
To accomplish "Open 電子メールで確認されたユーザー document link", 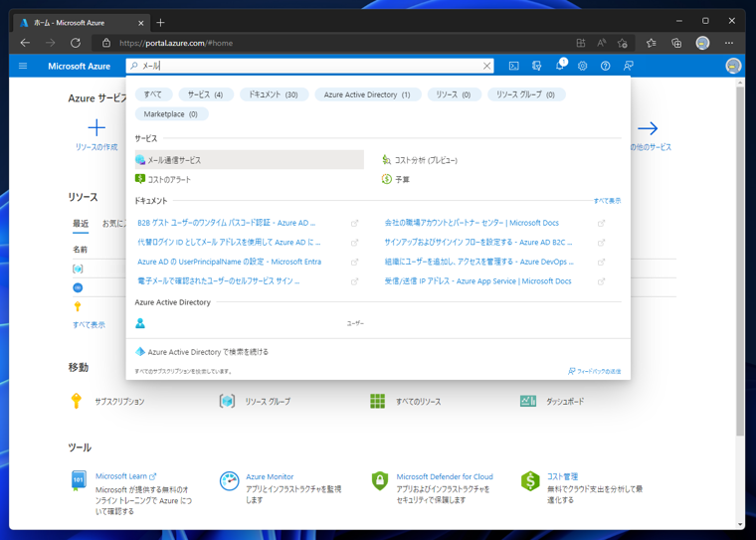I will click(x=219, y=280).
